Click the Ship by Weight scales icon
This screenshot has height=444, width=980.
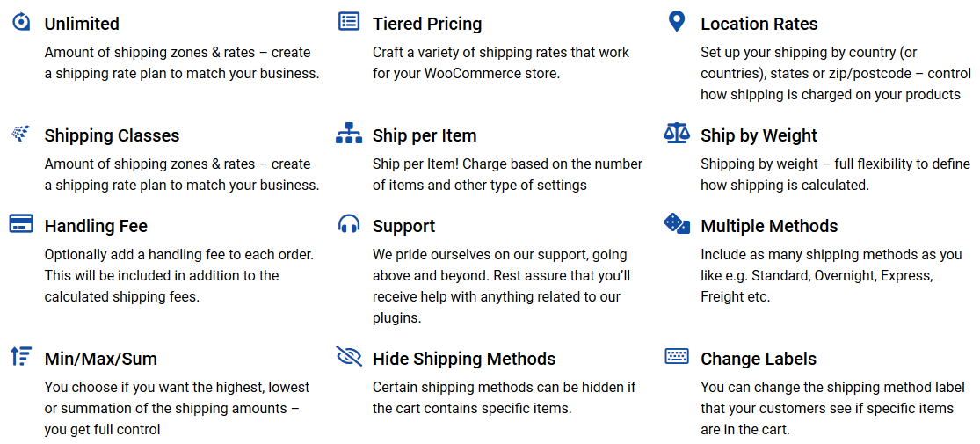(x=677, y=134)
